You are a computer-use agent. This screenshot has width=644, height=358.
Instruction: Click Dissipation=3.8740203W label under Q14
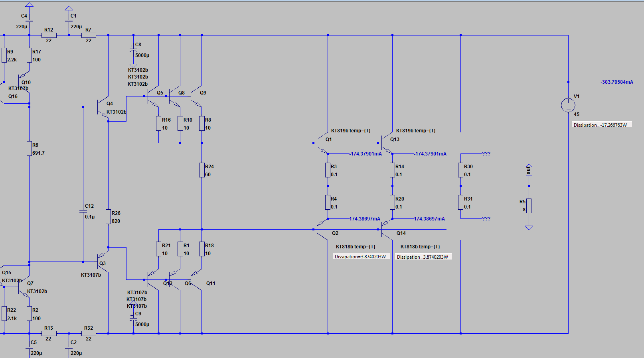coord(423,257)
